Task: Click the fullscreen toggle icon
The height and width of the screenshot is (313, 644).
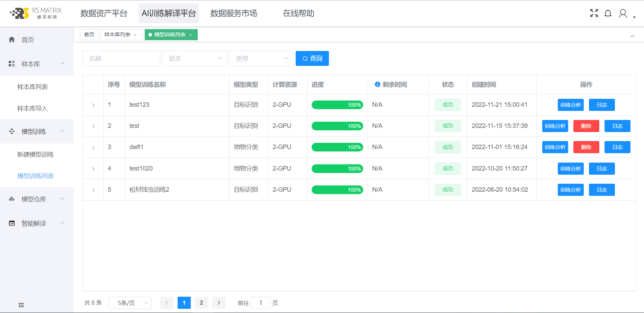Action: point(594,13)
